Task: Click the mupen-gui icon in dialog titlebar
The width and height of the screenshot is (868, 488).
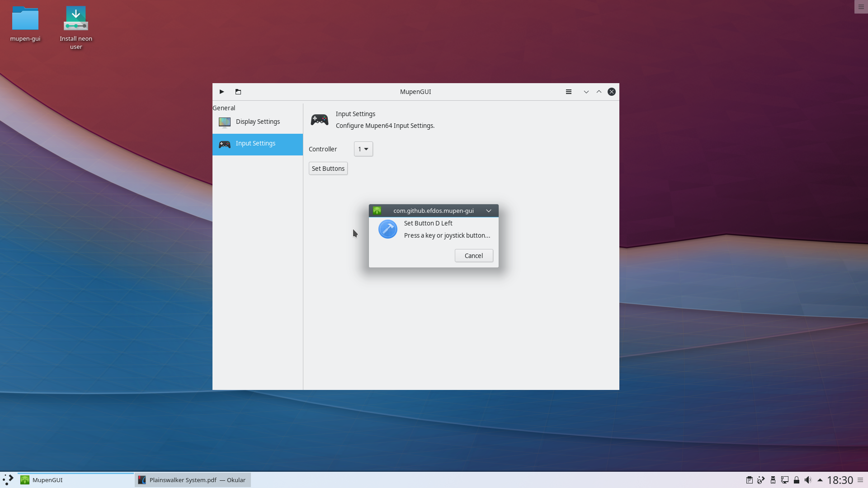Action: click(377, 211)
